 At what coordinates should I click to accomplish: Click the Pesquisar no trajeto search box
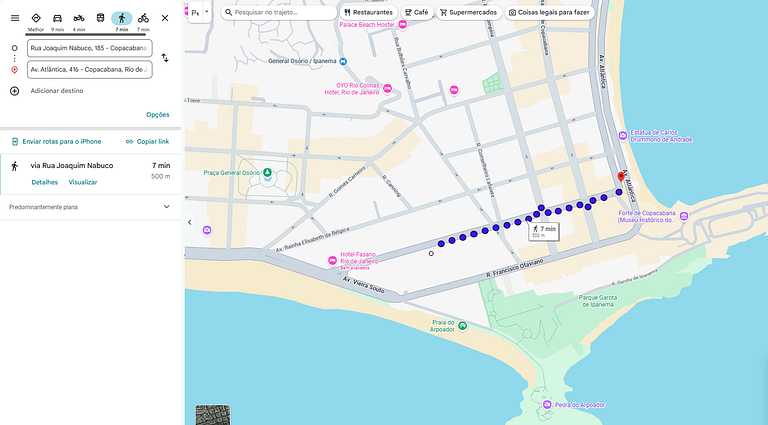(x=279, y=12)
